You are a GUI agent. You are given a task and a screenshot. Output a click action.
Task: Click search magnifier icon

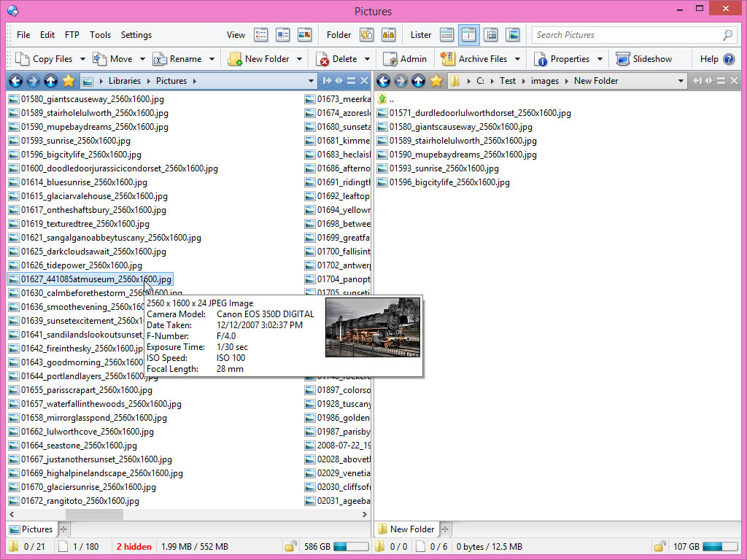727,35
